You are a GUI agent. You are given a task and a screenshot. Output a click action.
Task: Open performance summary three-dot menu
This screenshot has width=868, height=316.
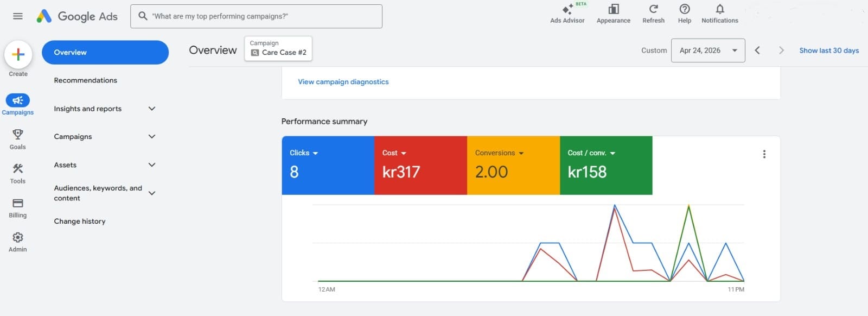click(764, 154)
